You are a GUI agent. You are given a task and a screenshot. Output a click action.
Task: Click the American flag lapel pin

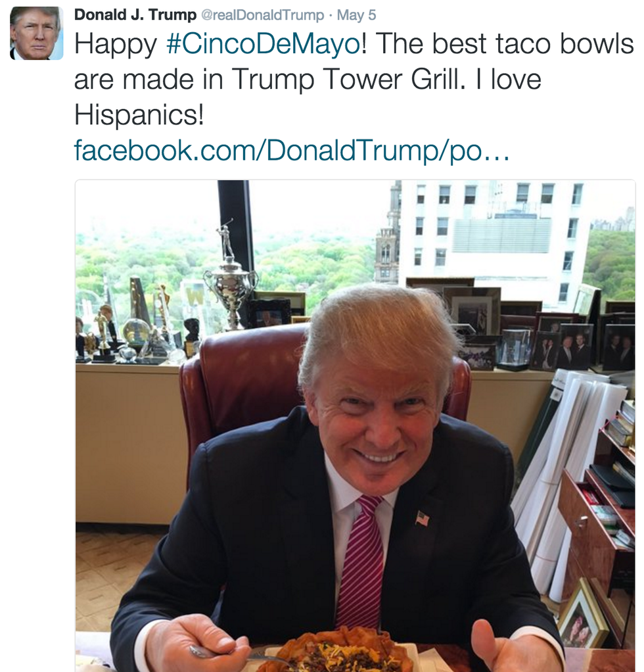coord(422,518)
